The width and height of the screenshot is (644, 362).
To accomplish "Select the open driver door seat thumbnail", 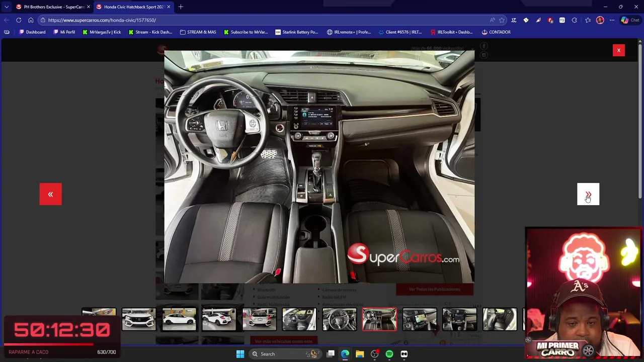I will pos(299,319).
